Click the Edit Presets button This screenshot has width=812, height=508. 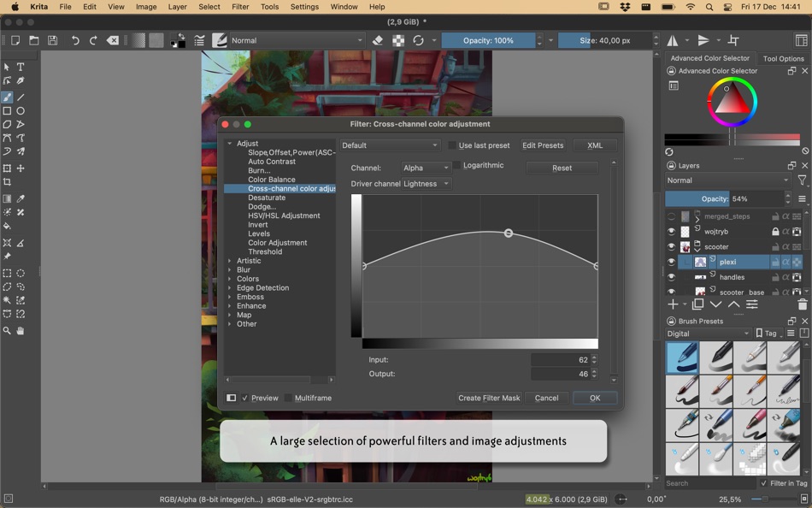[543, 145]
